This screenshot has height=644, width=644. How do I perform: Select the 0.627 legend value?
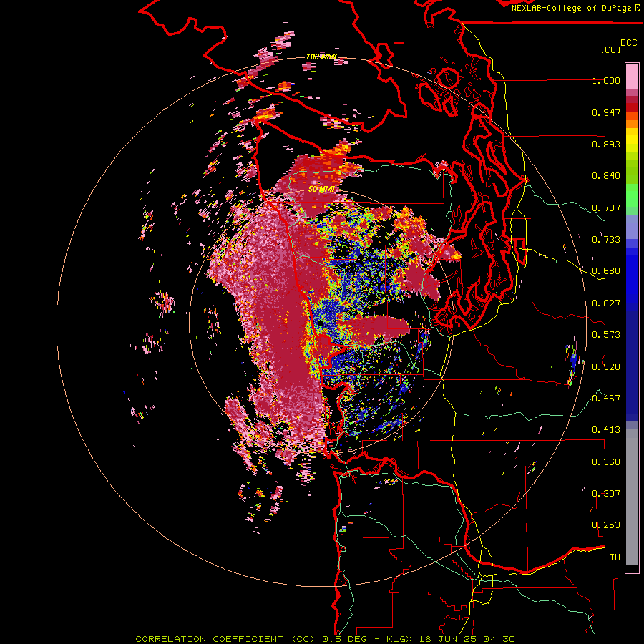(x=606, y=303)
